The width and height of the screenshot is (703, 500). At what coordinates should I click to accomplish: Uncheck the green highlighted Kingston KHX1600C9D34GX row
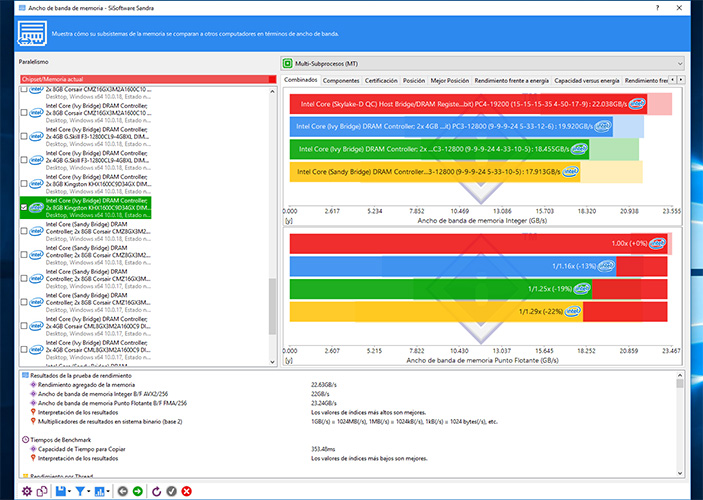coord(24,208)
